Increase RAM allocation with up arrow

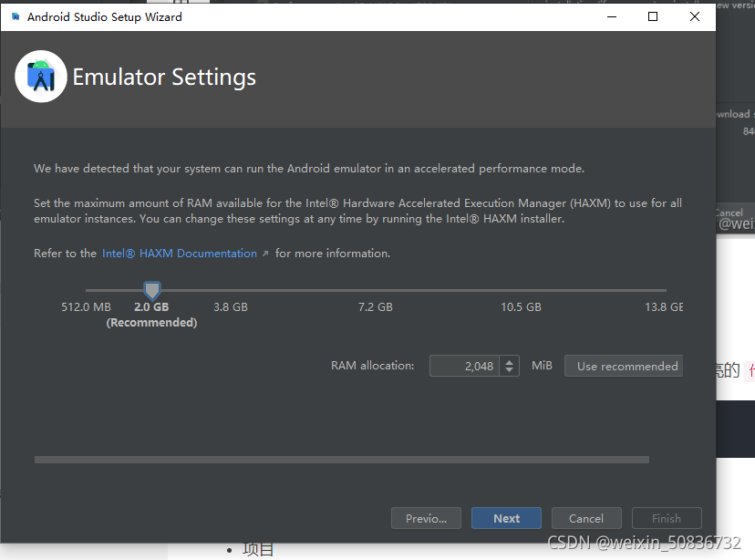coord(510,361)
